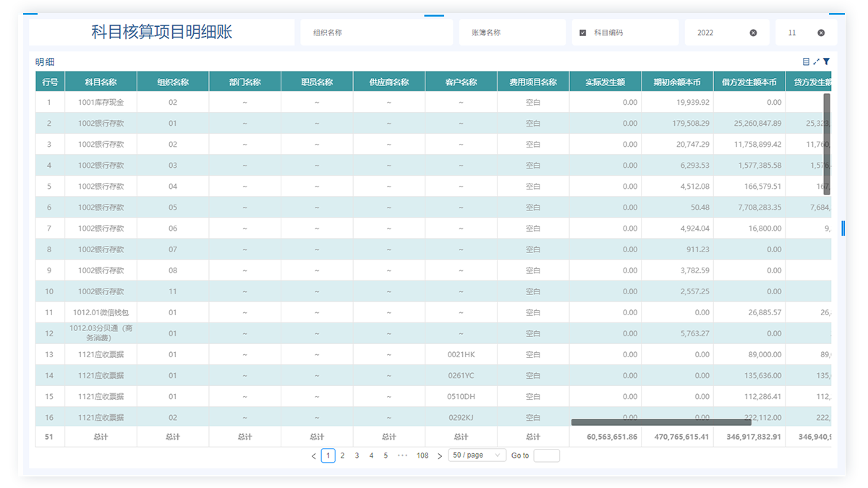Go to previous page arrow

[313, 456]
